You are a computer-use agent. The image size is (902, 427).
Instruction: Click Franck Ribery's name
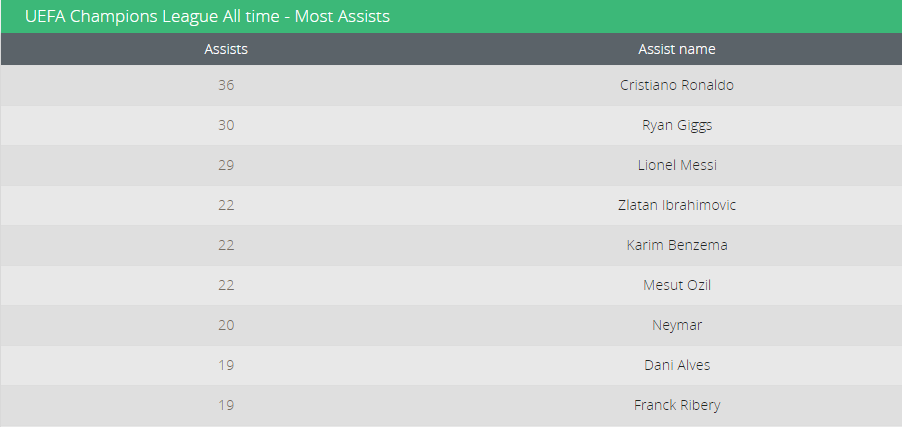pyautogui.click(x=677, y=405)
